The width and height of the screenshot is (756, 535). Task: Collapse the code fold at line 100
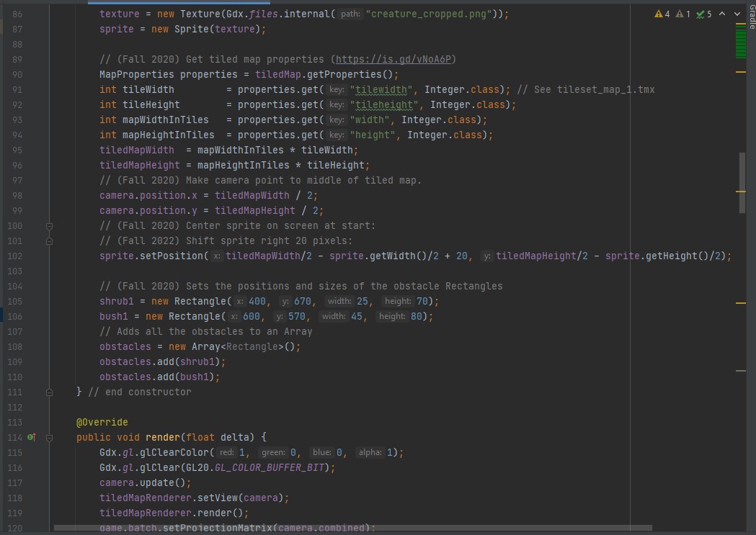(48, 225)
